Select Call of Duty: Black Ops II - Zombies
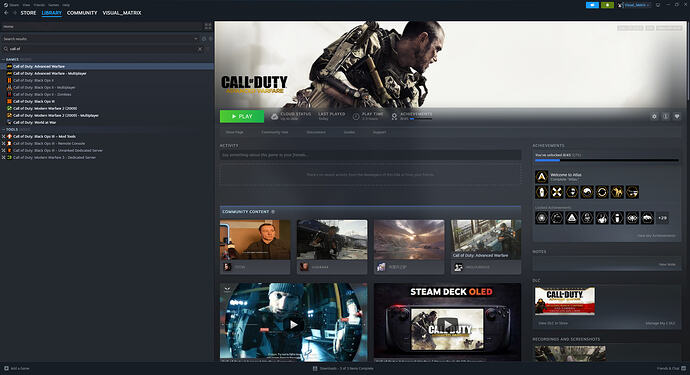This screenshot has width=690, height=375. 42,94
